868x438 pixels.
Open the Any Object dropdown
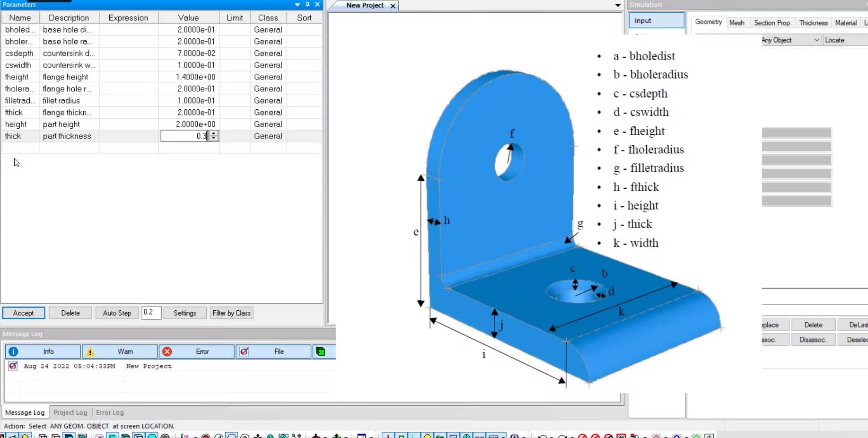(818, 40)
